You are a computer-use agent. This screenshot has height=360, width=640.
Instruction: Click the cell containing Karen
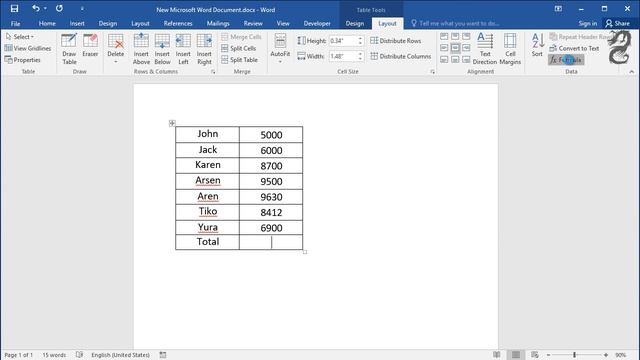tap(208, 165)
